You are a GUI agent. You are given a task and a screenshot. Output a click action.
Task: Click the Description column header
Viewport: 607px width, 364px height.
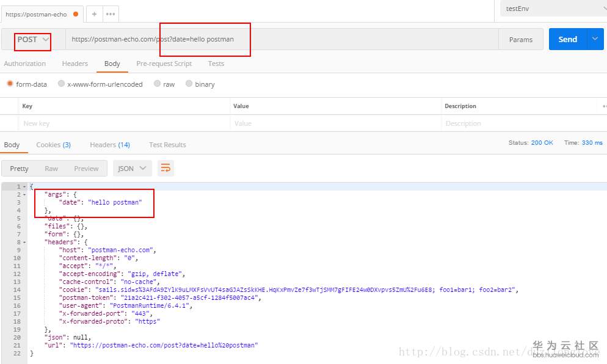(460, 106)
